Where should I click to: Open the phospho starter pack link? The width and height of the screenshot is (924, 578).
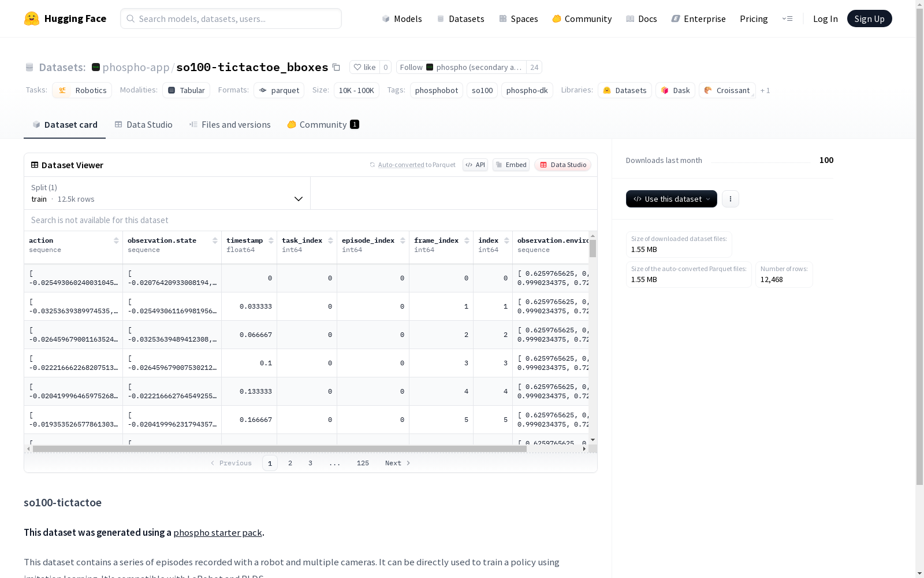[x=218, y=532]
